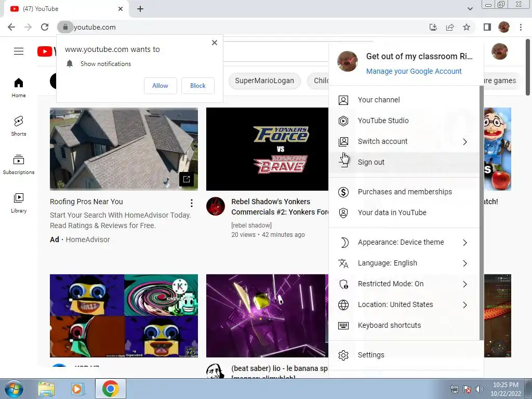Expand Location: United States options

click(404, 304)
